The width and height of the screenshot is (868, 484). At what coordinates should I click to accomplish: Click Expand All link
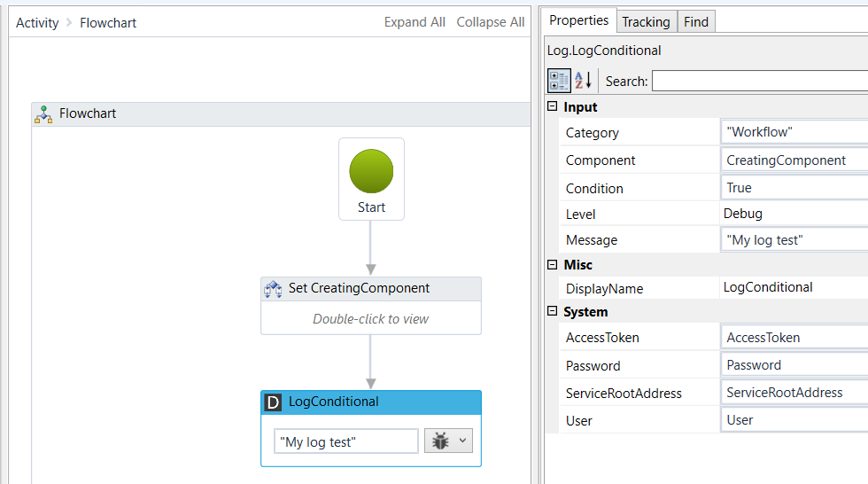coord(415,22)
